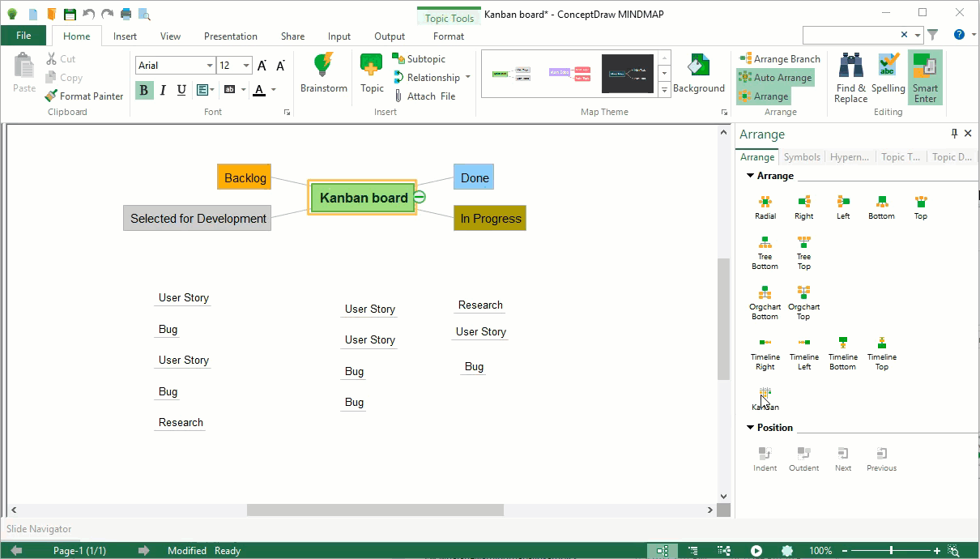Apply the Left arrangement
The height and width of the screenshot is (559, 980).
point(842,208)
